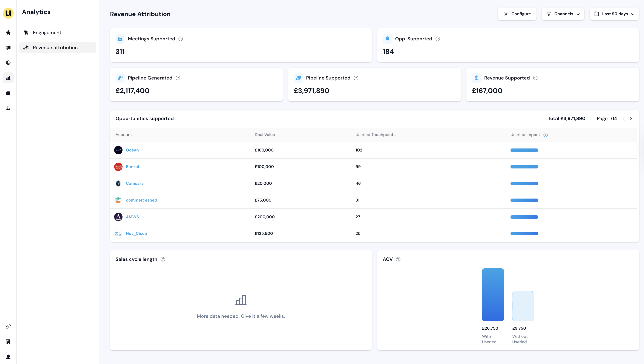Image resolution: width=644 pixels, height=364 pixels.
Task: Click the link integrations icon in sidebar
Action: (8, 326)
